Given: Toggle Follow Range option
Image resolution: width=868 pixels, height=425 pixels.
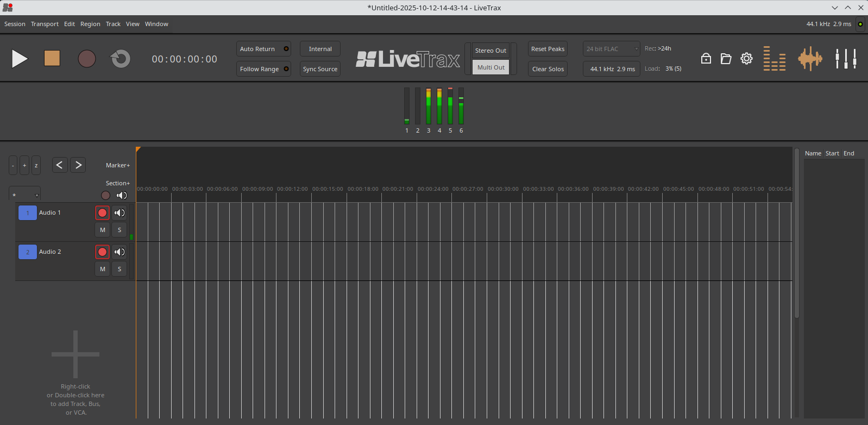Looking at the screenshot, I should 264,69.
